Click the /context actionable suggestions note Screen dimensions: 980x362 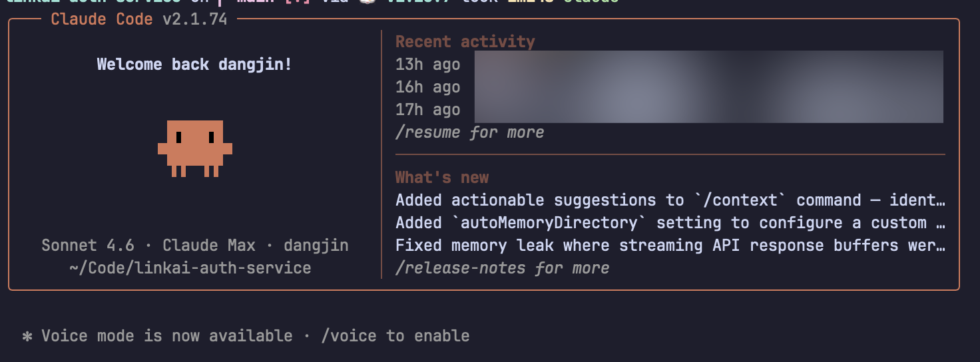tap(669, 200)
